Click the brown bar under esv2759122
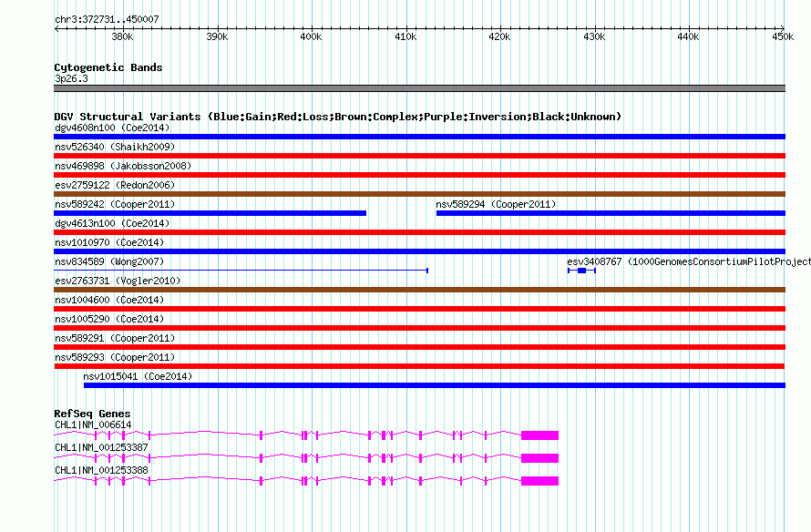The width and height of the screenshot is (811, 532). [419, 194]
